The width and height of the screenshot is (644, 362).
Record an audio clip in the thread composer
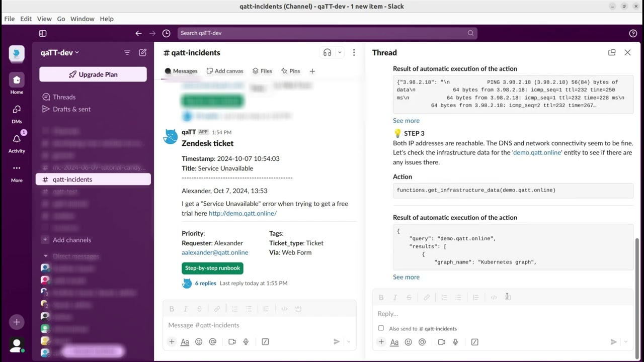tap(455, 342)
